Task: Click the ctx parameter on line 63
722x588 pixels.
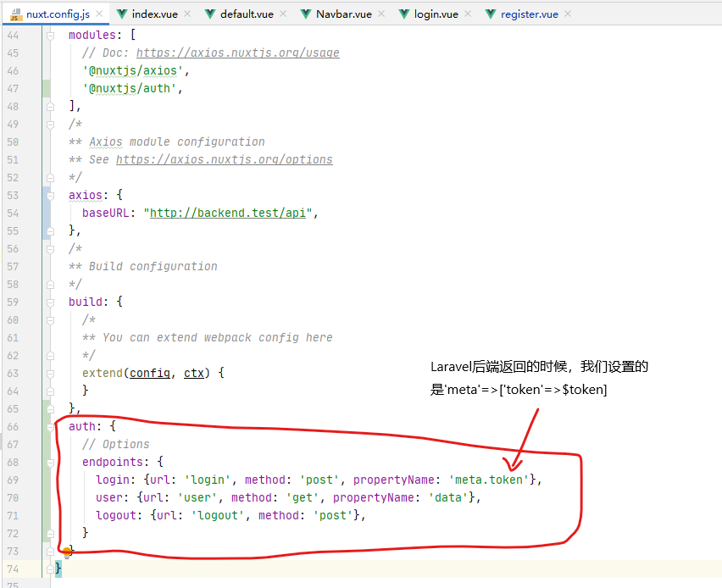Action: tap(194, 373)
